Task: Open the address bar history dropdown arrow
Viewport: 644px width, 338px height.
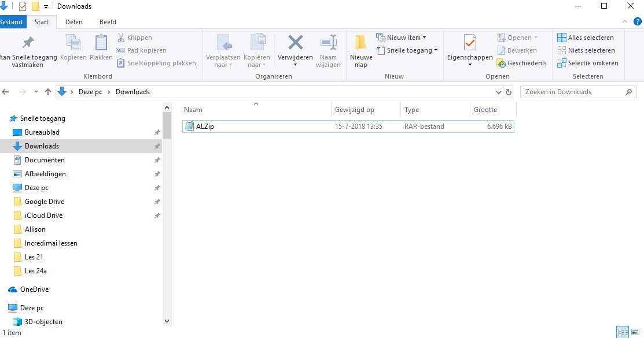Action: 499,92
